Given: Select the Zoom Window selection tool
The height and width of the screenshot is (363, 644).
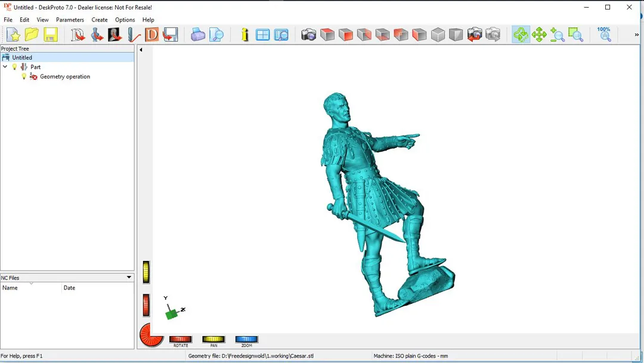Looking at the screenshot, I should [575, 35].
